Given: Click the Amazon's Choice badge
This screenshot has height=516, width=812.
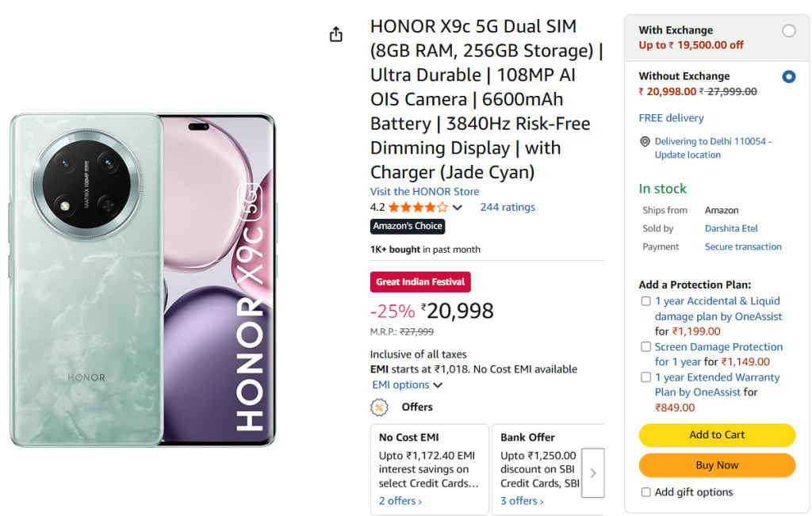Looking at the screenshot, I should click(x=407, y=226).
